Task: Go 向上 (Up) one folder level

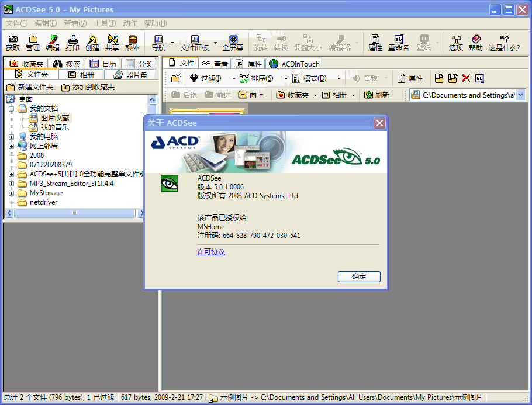Action: [x=251, y=95]
